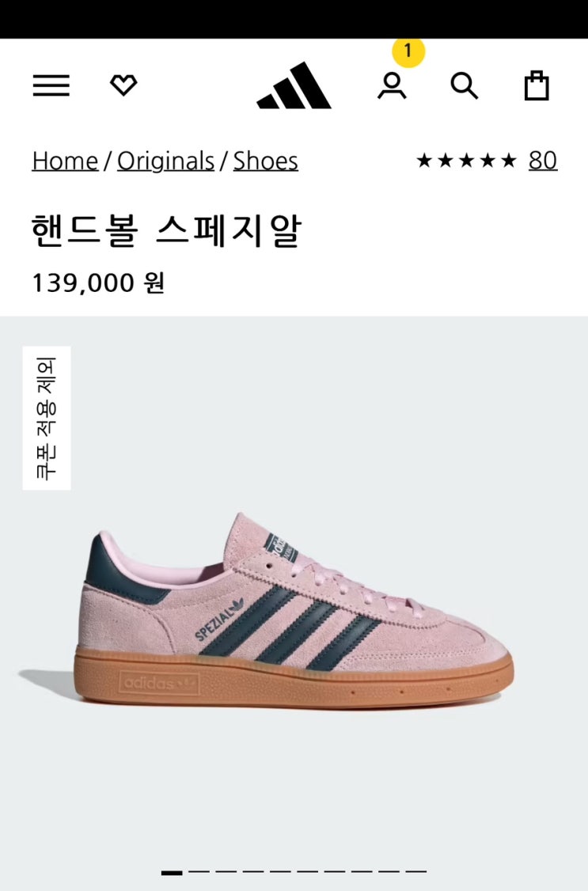Open Originals breadcrumb link
Screen dimensions: 588x891
[166, 161]
